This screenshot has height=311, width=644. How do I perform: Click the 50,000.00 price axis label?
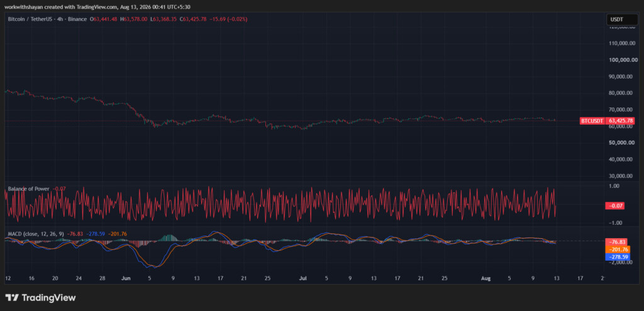623,143
